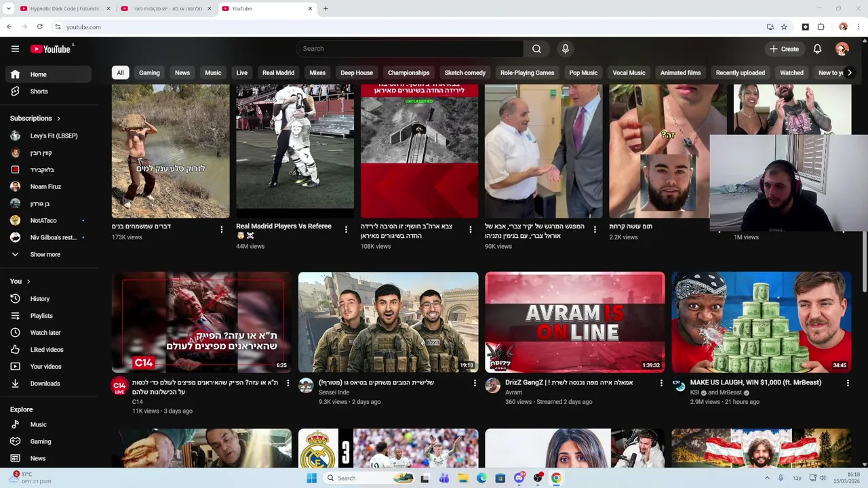Select the Gaming filter chip
Viewport: 868px width, 488px height.
click(x=149, y=73)
